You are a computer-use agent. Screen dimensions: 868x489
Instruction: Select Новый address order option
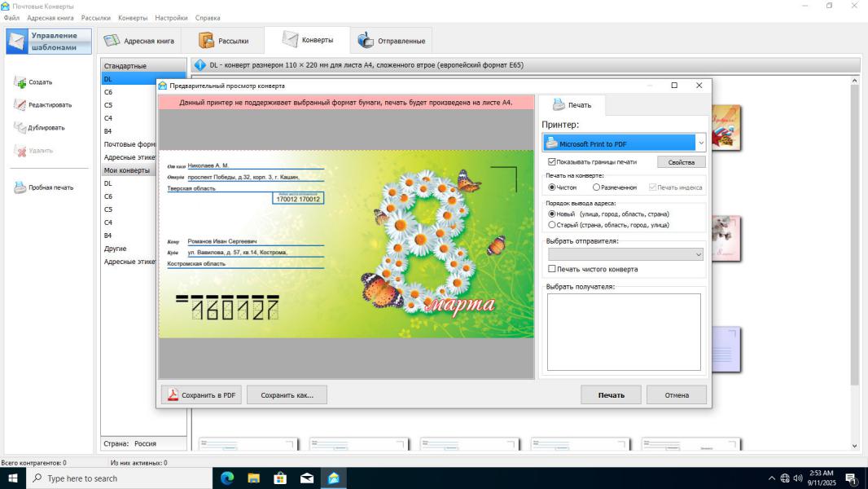click(x=551, y=214)
